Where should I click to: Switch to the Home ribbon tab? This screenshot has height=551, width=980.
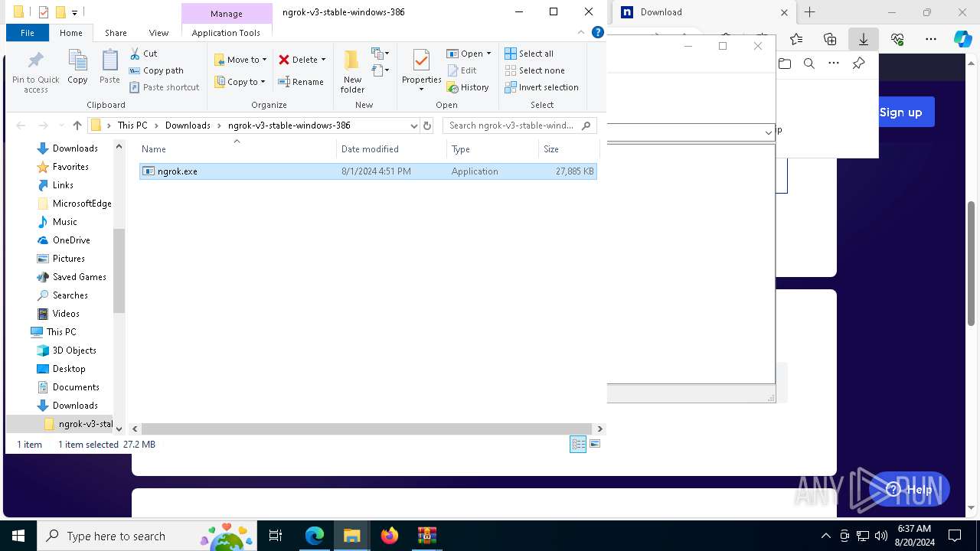pyautogui.click(x=71, y=33)
